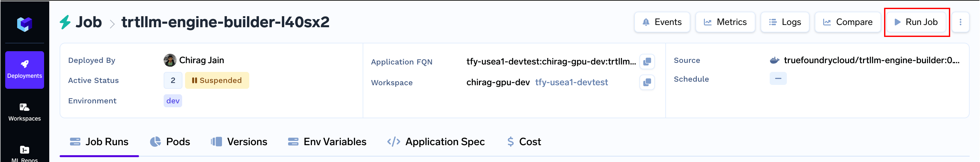Image resolution: width=980 pixels, height=162 pixels.
Task: Click the Run Job button
Action: click(916, 22)
